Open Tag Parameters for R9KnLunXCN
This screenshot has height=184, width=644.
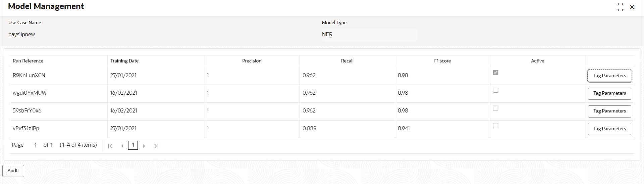(x=609, y=76)
